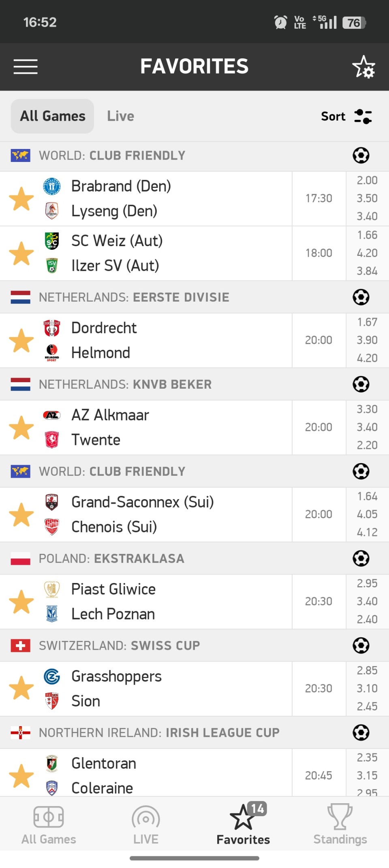Switch to the Live tab
This screenshot has height=868, width=389.
point(120,117)
